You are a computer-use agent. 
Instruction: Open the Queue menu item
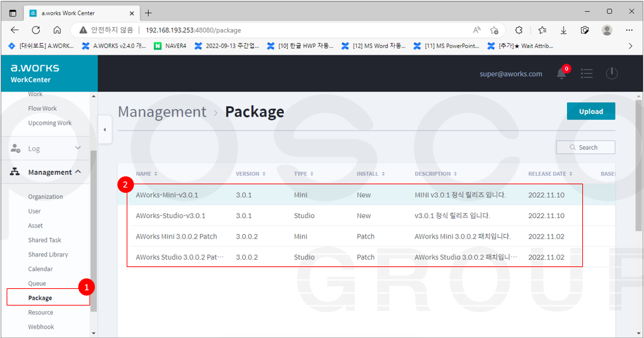click(37, 284)
